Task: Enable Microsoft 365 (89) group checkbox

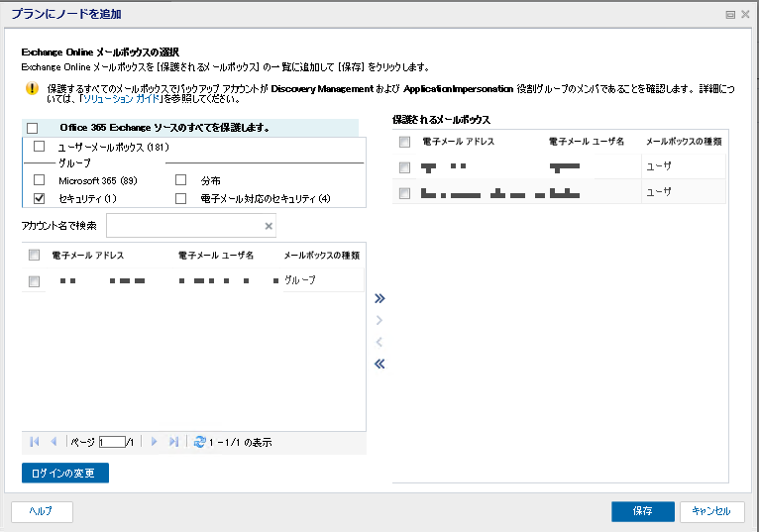Action: [x=40, y=180]
